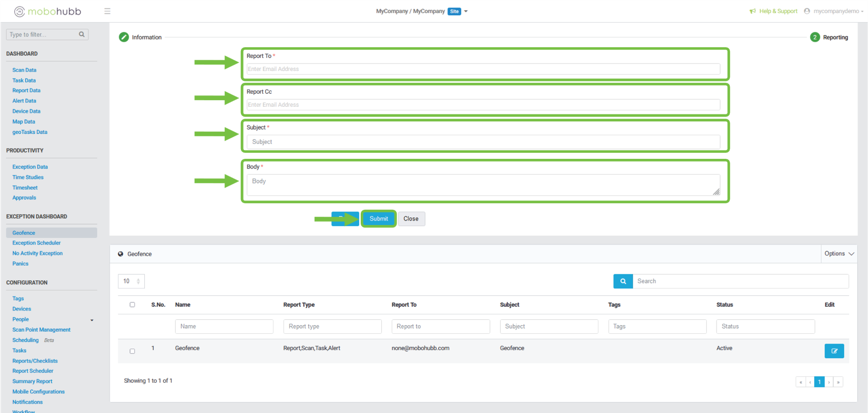Expand the People sidebar submenu

click(92, 320)
